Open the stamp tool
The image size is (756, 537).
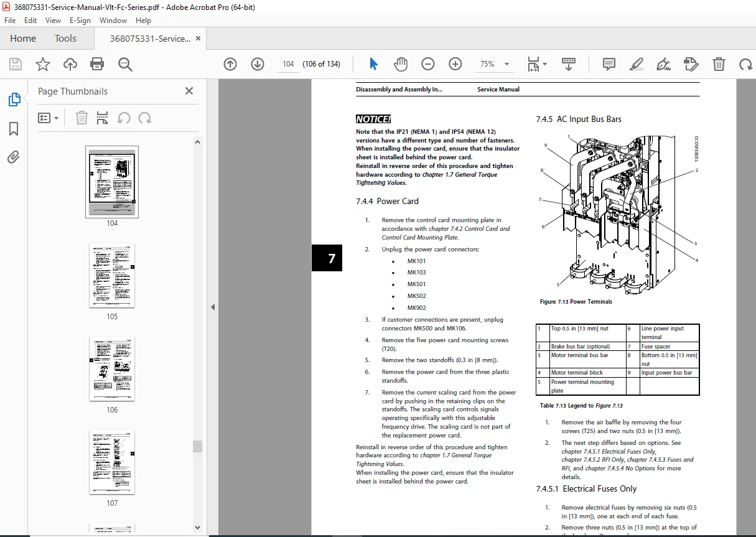(691, 64)
